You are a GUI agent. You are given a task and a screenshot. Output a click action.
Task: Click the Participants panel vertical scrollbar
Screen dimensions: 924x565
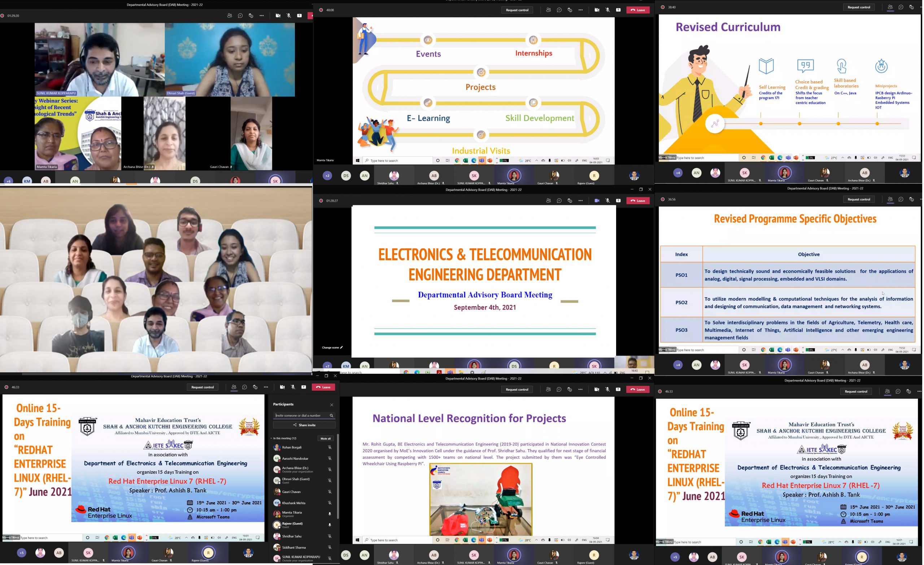(338, 476)
